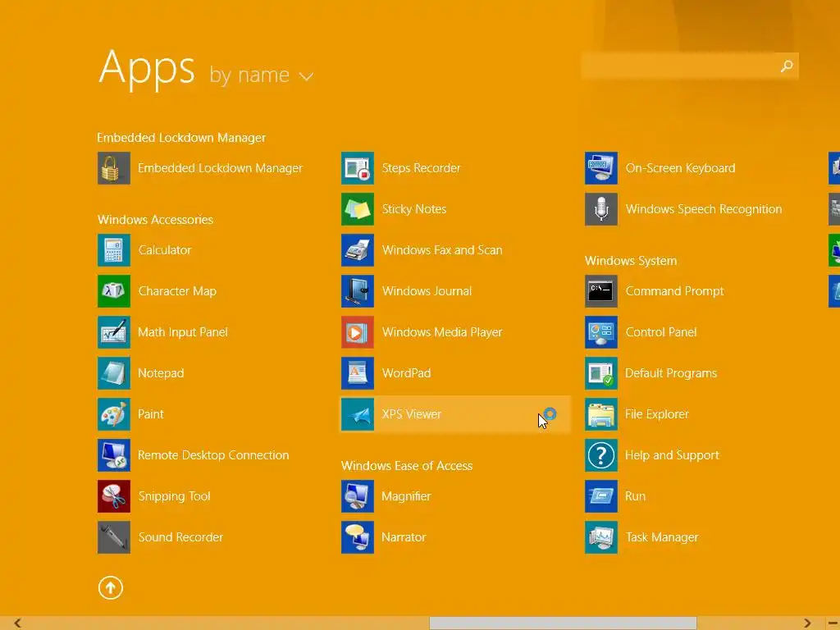Select the 'Windows Accessories' group header

click(155, 220)
